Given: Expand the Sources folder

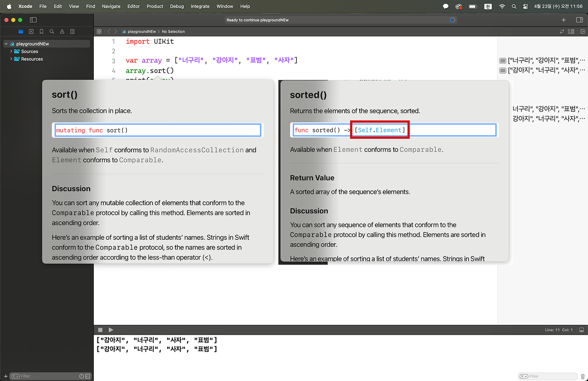Looking at the screenshot, I should click(11, 51).
